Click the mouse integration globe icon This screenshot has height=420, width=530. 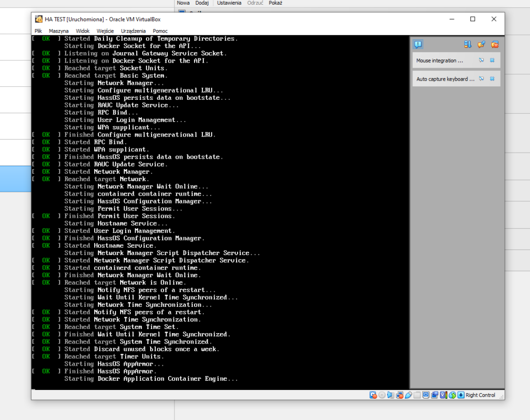coord(452,395)
